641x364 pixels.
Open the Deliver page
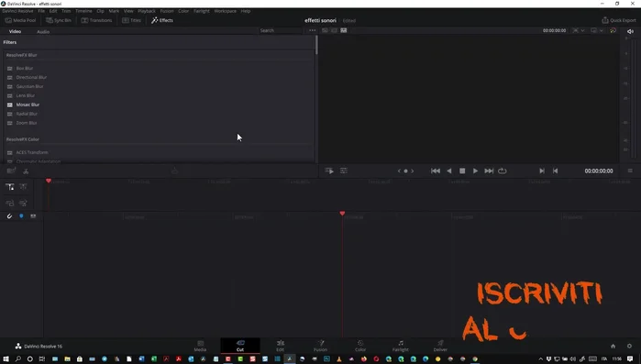(x=440, y=346)
